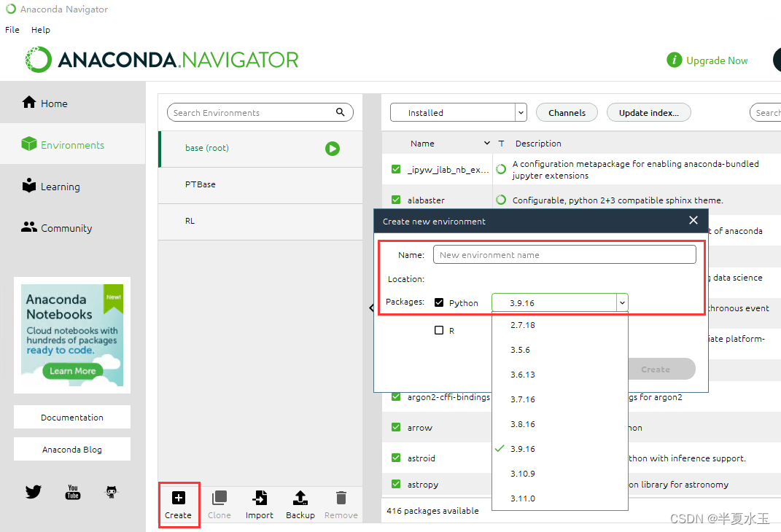
Task: Open the Help menu
Action: (40, 30)
